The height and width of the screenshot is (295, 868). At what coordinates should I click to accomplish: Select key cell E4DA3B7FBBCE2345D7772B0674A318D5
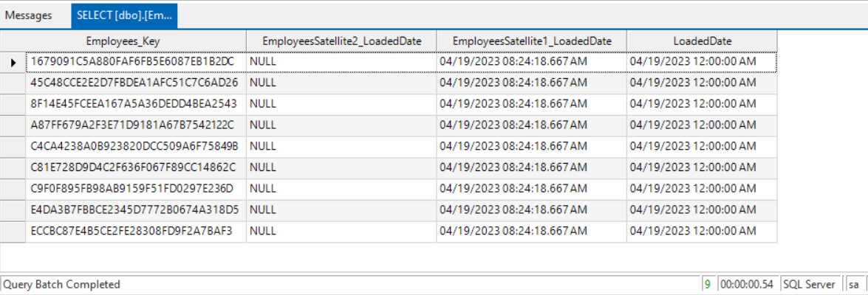pyautogui.click(x=134, y=209)
